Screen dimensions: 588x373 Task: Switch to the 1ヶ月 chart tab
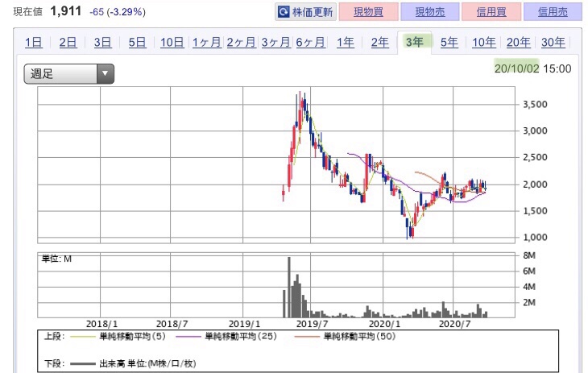click(207, 42)
